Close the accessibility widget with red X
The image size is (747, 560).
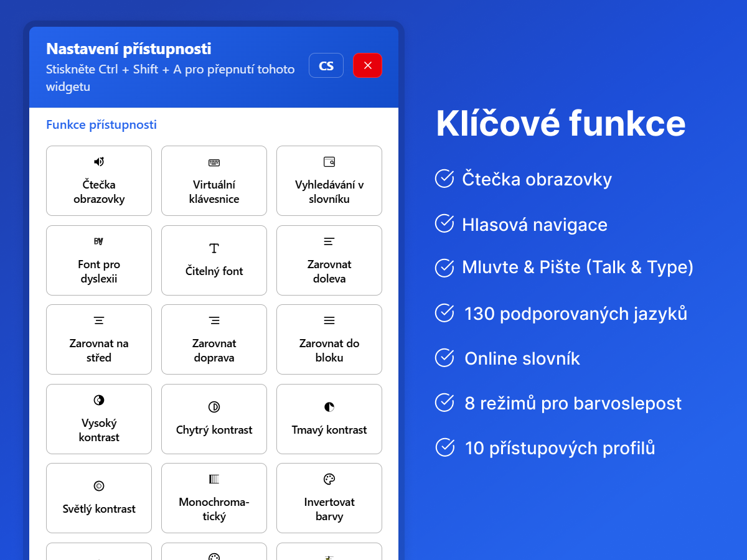pos(368,65)
